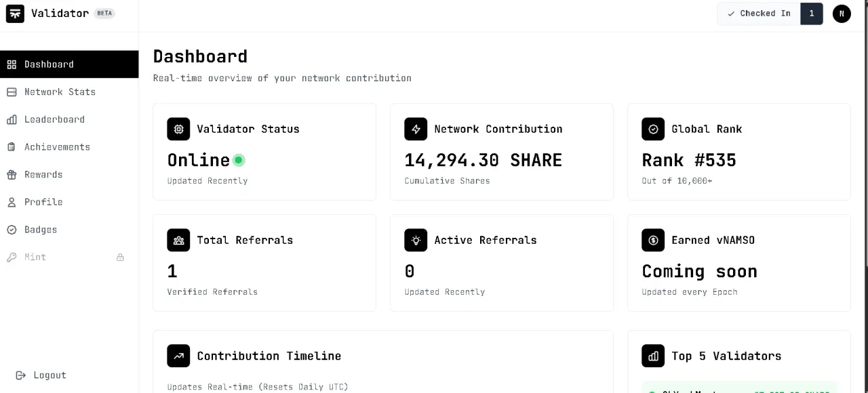Select Rewards in the sidebar
The height and width of the screenshot is (393, 868).
[69, 175]
